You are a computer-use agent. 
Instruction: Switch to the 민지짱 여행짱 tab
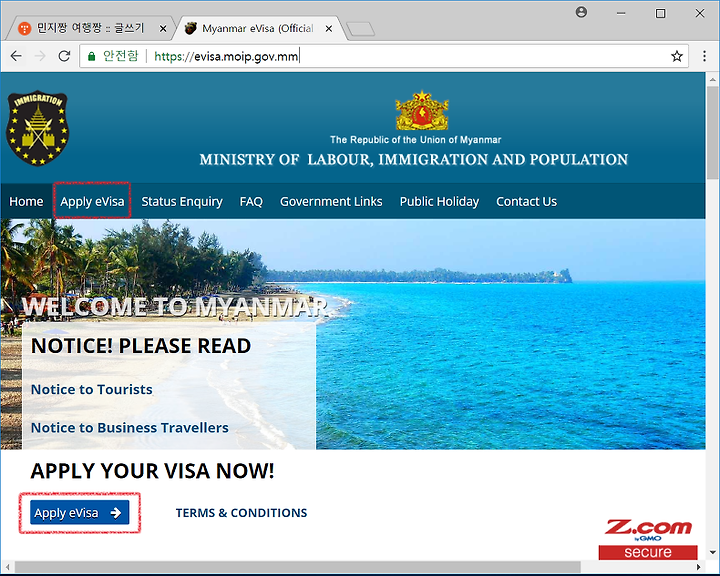click(90, 28)
